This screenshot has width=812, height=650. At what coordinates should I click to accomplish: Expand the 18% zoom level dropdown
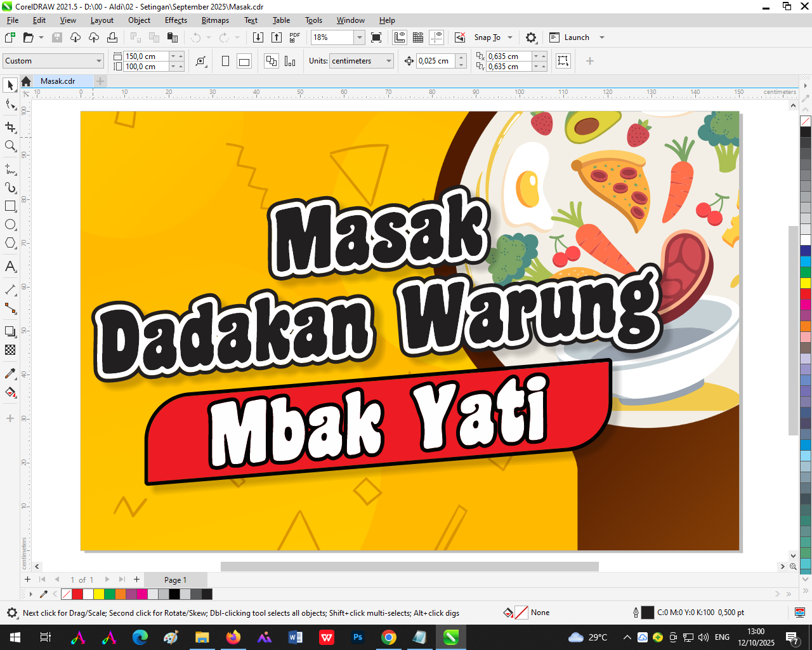(359, 37)
